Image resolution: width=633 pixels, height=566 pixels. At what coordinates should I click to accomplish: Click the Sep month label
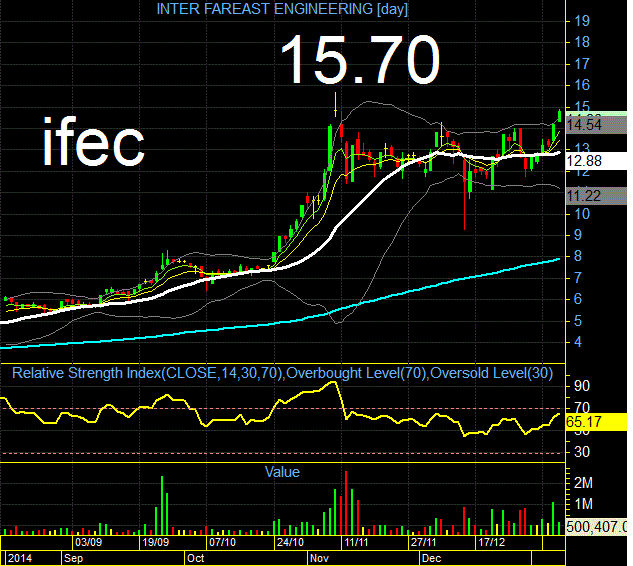point(73,558)
